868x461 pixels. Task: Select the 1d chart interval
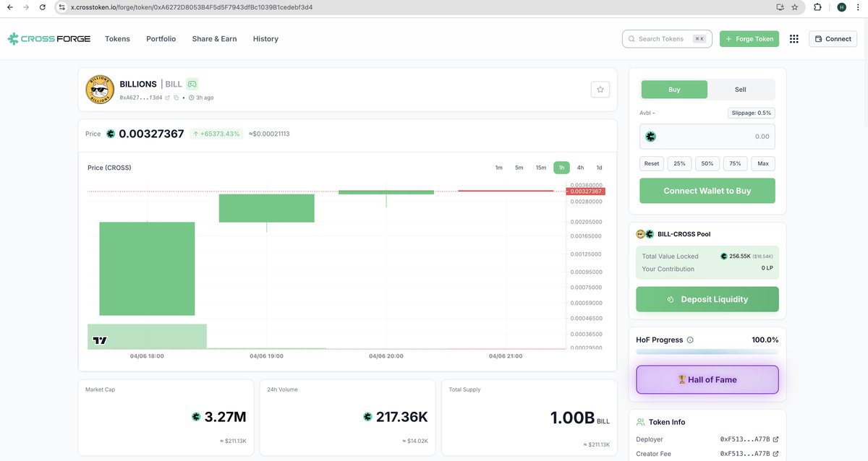pos(599,168)
